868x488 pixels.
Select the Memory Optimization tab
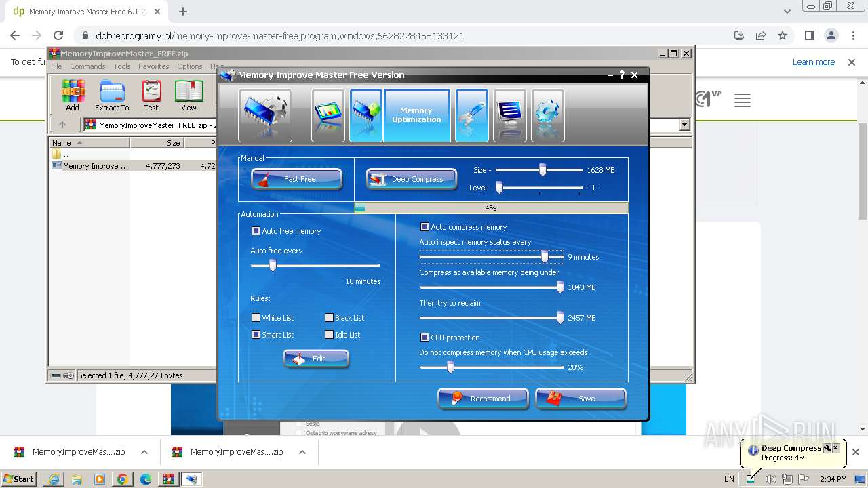click(416, 115)
